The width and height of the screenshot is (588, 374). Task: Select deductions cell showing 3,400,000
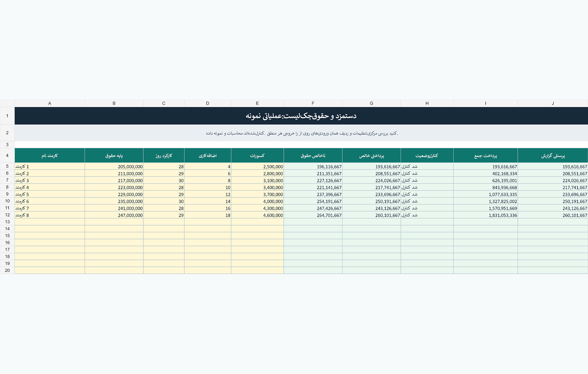257,187
